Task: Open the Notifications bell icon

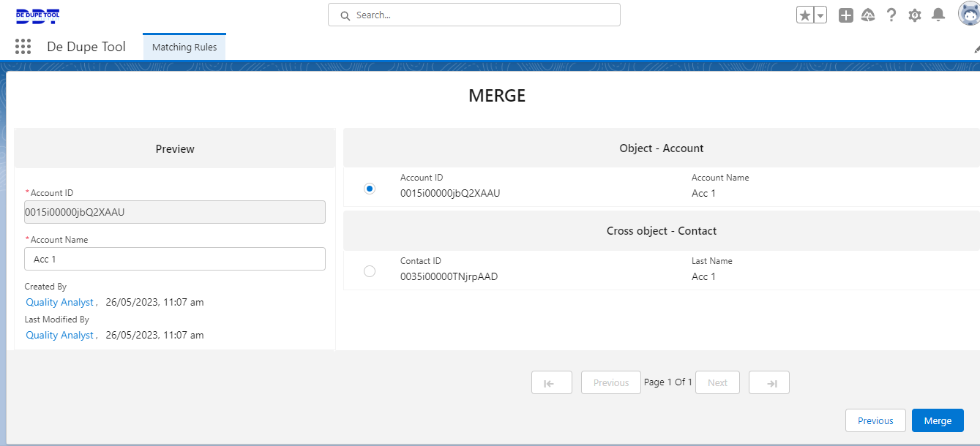Action: [938, 15]
